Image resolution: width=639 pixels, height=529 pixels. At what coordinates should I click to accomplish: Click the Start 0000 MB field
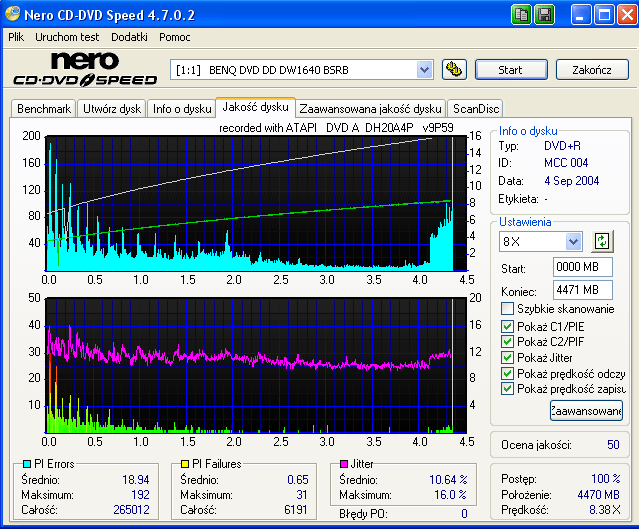click(x=583, y=267)
